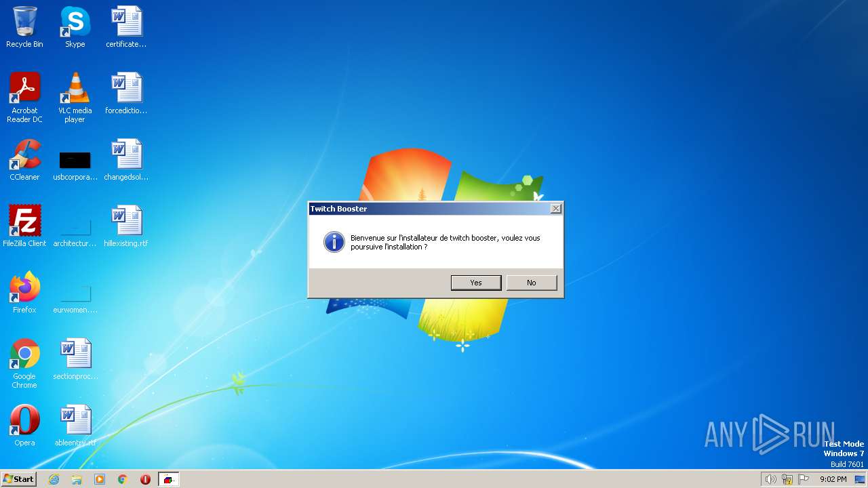The image size is (868, 488).
Task: Select the Acrobat Reader DC shortcut
Action: tap(24, 98)
